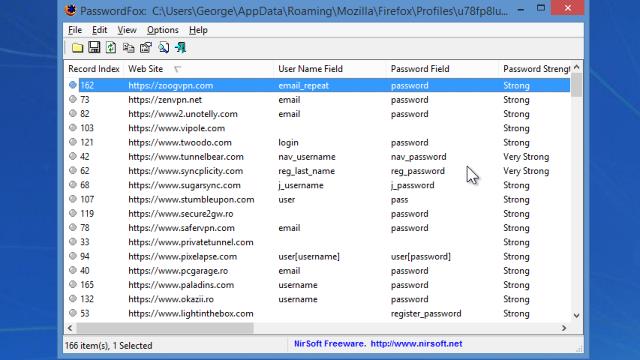
Task: Click the nav_password cell
Action: click(x=418, y=157)
